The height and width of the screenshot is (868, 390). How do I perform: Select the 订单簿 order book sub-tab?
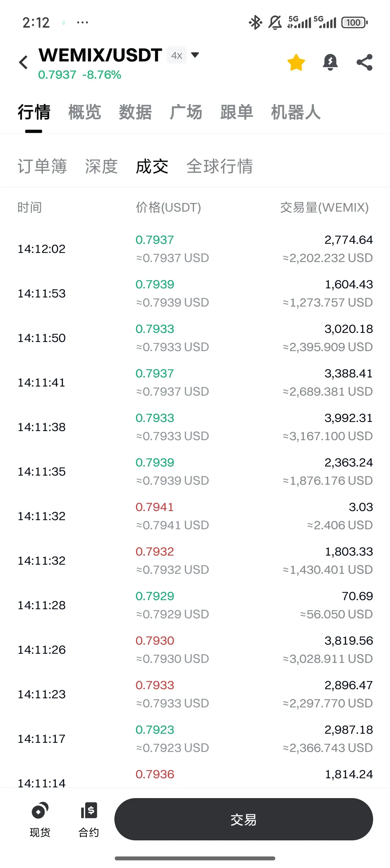tap(43, 166)
